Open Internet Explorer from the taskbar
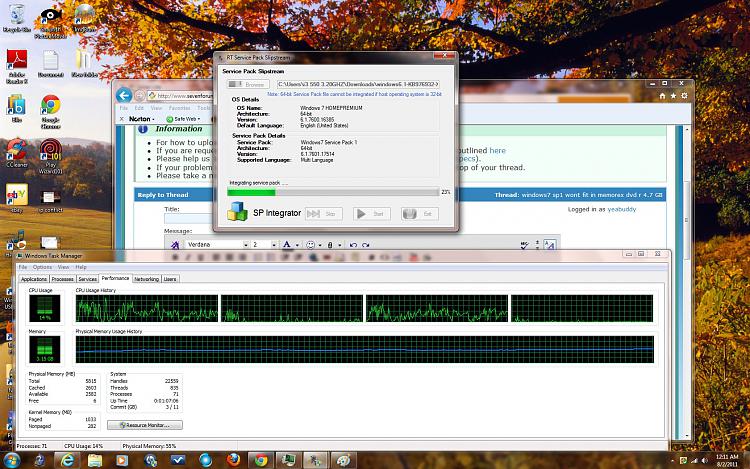The width and height of the screenshot is (750, 469). point(67,460)
